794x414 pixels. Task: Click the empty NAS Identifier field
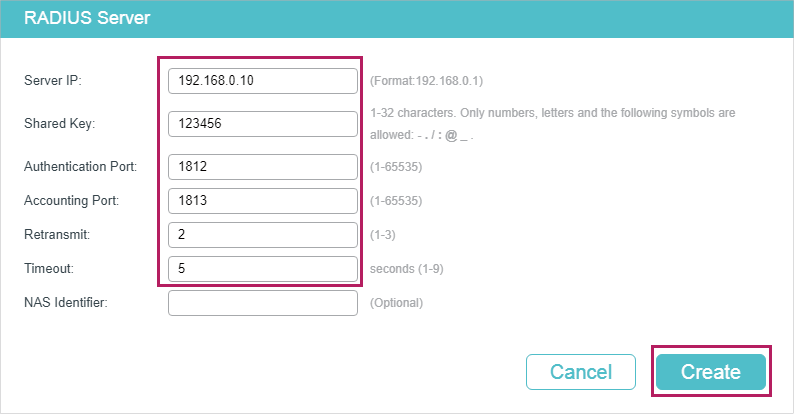263,303
